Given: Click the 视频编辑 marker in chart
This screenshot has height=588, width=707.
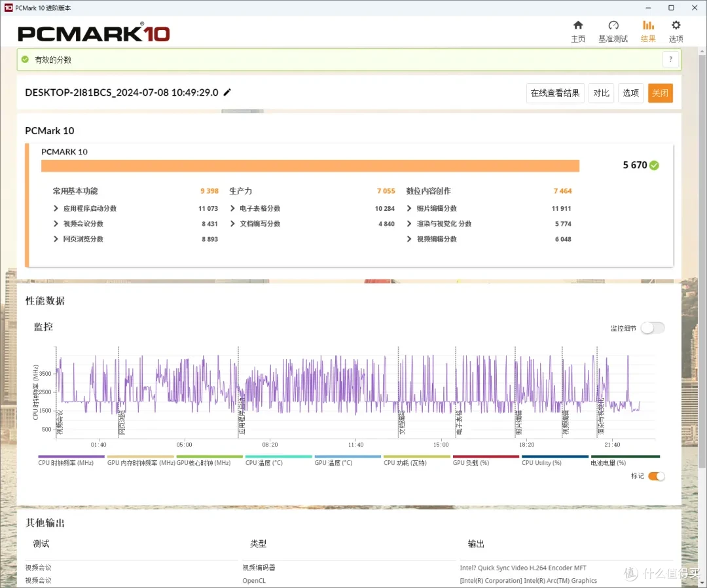Looking at the screenshot, I should coord(566,422).
